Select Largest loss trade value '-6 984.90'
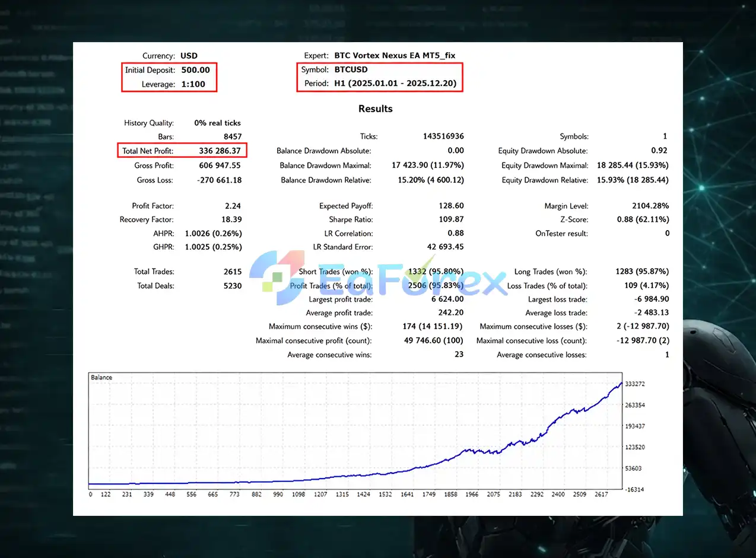The image size is (756, 558). click(x=651, y=299)
